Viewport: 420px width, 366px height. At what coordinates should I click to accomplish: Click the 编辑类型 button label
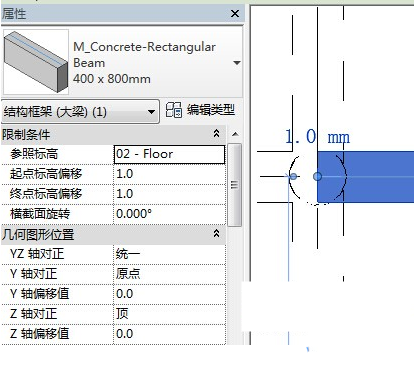211,110
